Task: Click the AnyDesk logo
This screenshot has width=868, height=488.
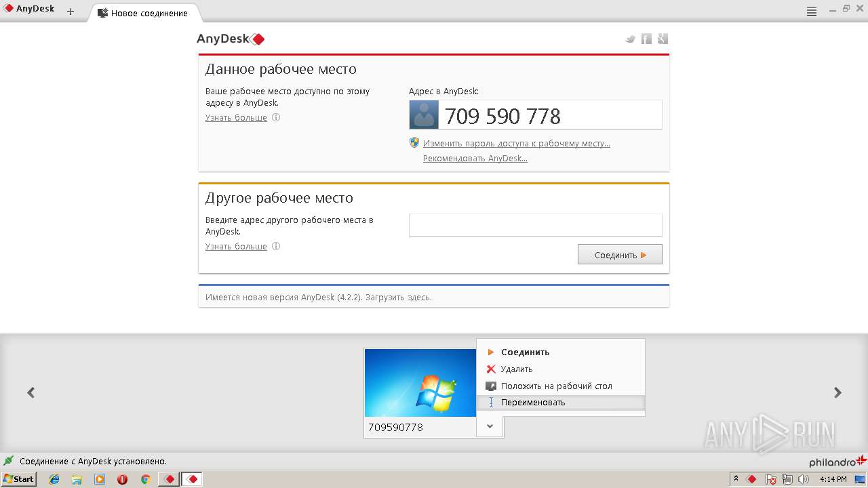Action: pos(231,39)
